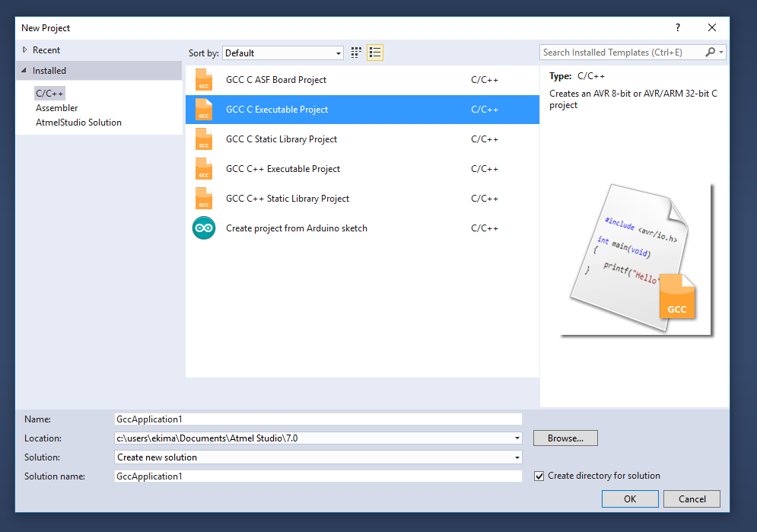Click the Location path text field
Image resolution: width=757 pixels, height=532 pixels.
[x=313, y=438]
